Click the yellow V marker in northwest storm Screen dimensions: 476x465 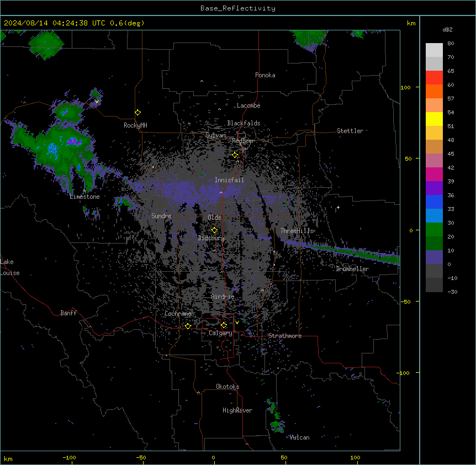97,102
